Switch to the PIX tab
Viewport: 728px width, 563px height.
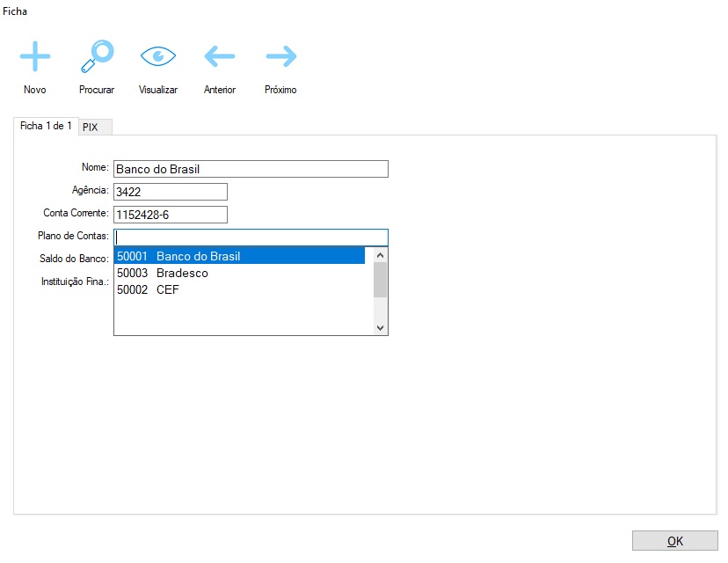tap(91, 128)
